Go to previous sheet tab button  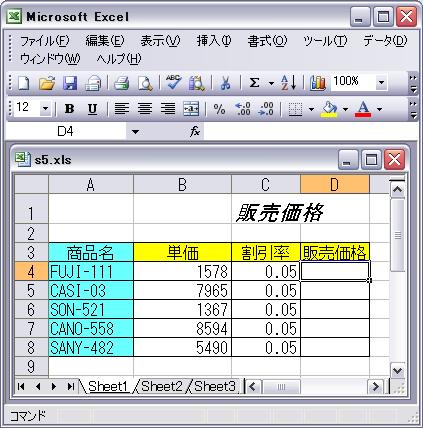click(38, 387)
